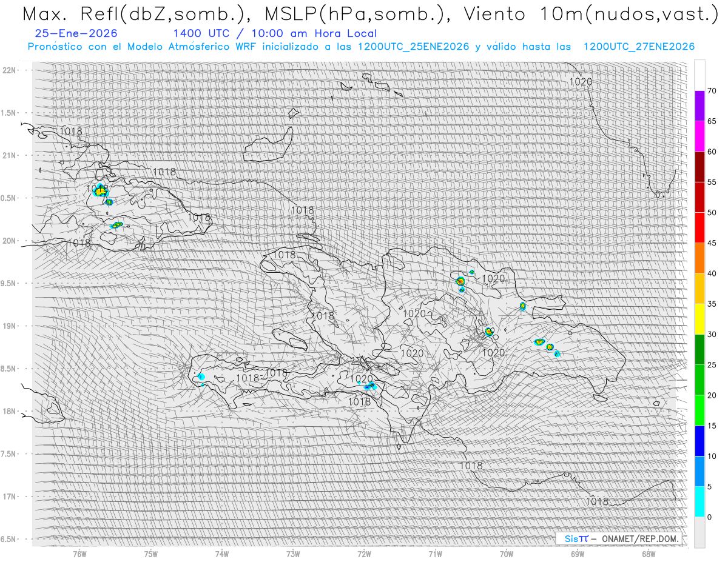This screenshot has height=562, width=728.
Task: Click the magenta 60–65 dBZ legend segment
Action: (x=699, y=136)
